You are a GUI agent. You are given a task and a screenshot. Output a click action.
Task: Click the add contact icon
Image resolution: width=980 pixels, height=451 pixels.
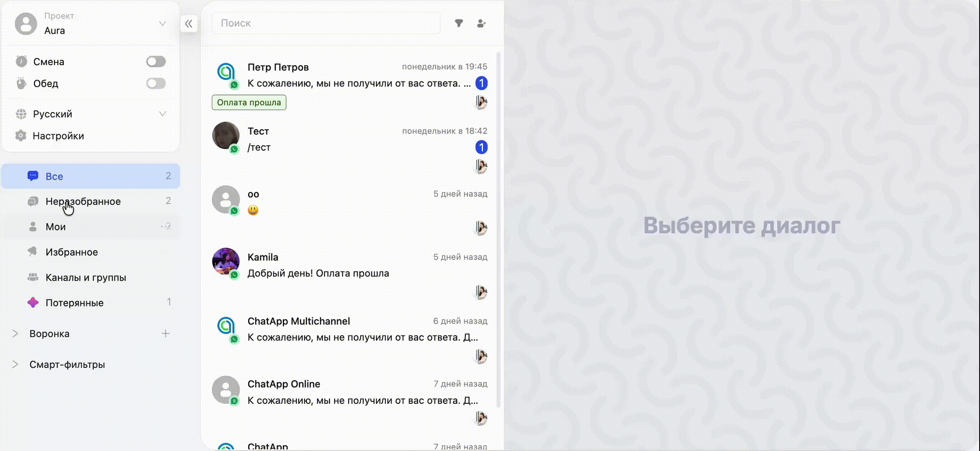click(481, 23)
